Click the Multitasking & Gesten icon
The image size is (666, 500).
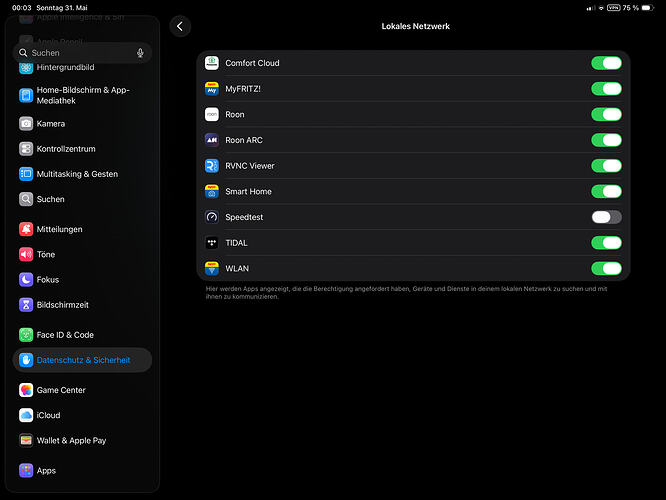coord(26,174)
